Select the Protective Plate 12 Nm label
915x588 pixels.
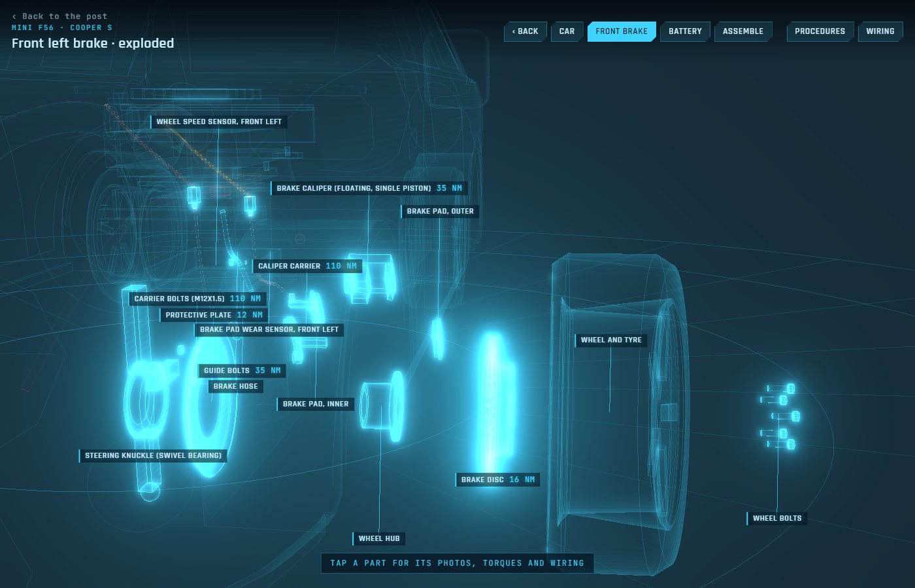click(x=214, y=315)
